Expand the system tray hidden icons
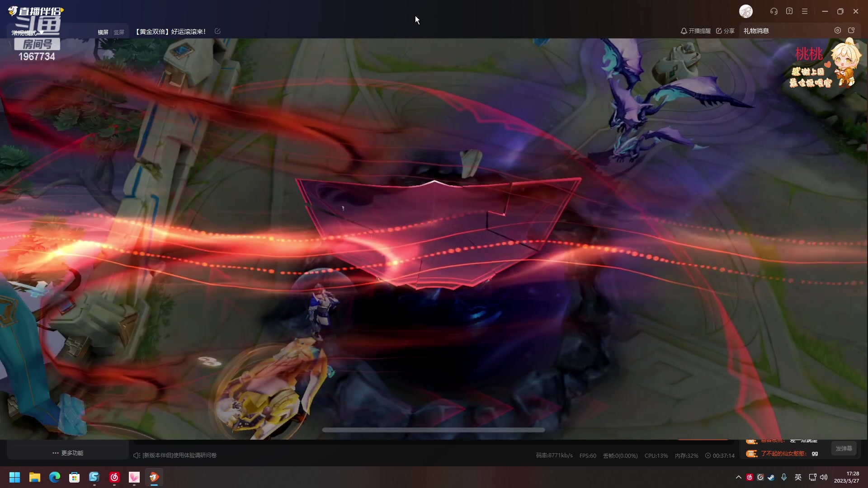This screenshot has height=488, width=868. point(739,477)
